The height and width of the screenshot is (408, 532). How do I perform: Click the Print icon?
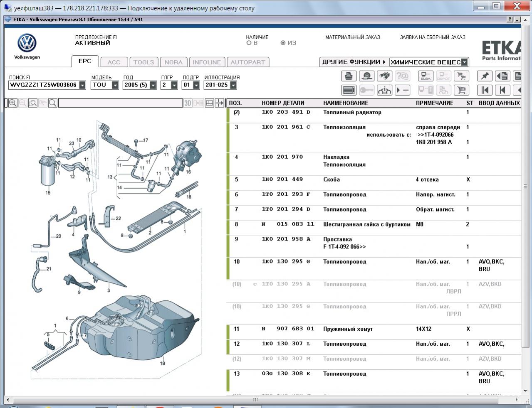349,76
